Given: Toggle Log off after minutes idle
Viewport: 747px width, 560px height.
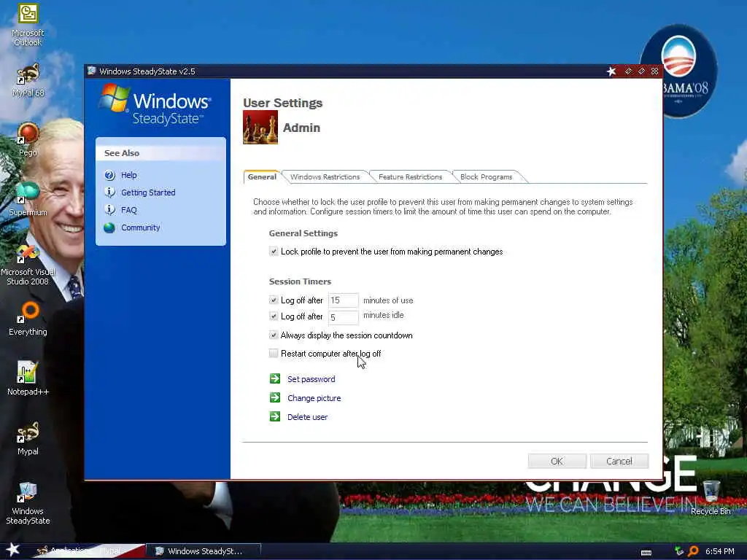Looking at the screenshot, I should point(273,316).
